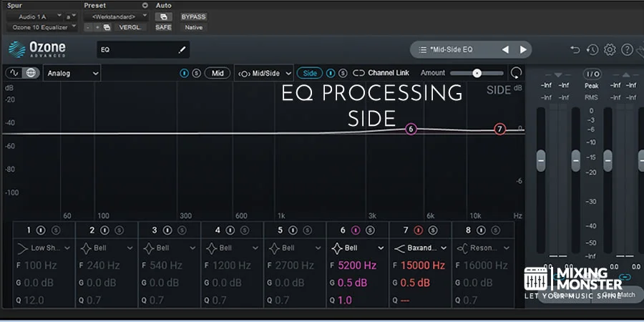644x322 pixels.
Task: Open the Mid/Side channel mode dropdown
Action: pos(264,73)
